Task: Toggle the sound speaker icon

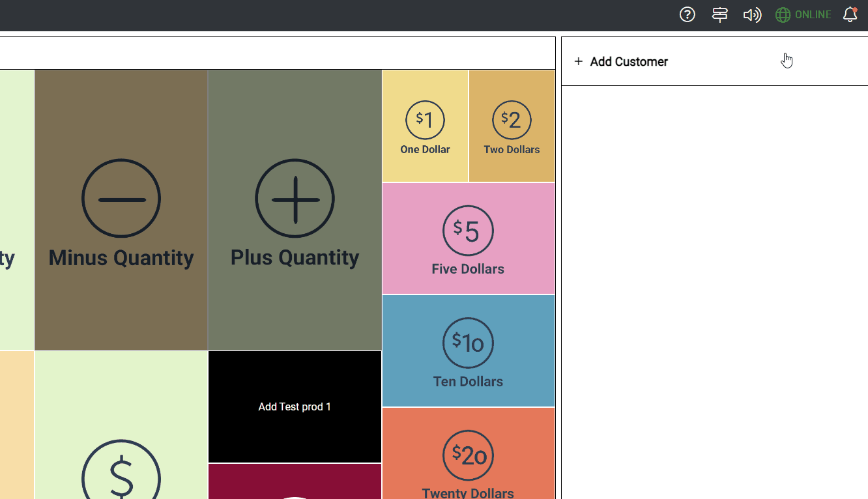Action: [752, 14]
